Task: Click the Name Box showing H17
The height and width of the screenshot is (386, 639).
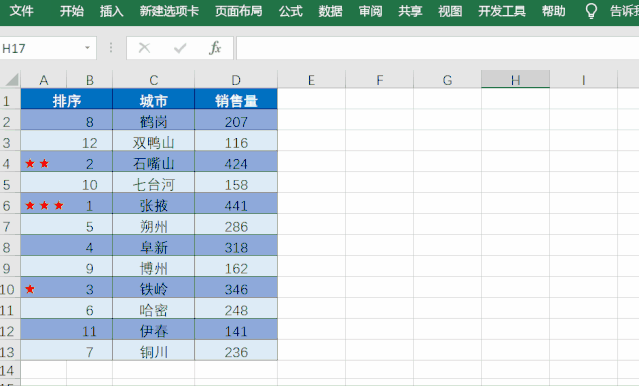Action: (x=41, y=48)
